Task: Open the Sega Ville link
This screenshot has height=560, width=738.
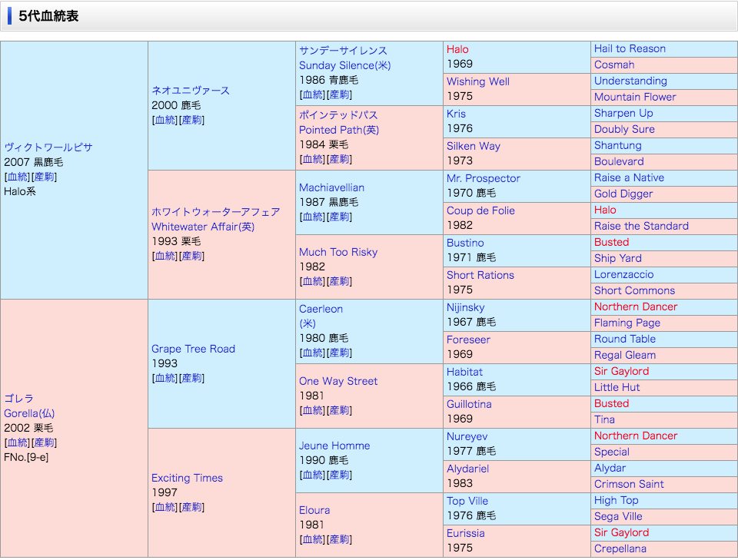Action: (x=618, y=516)
